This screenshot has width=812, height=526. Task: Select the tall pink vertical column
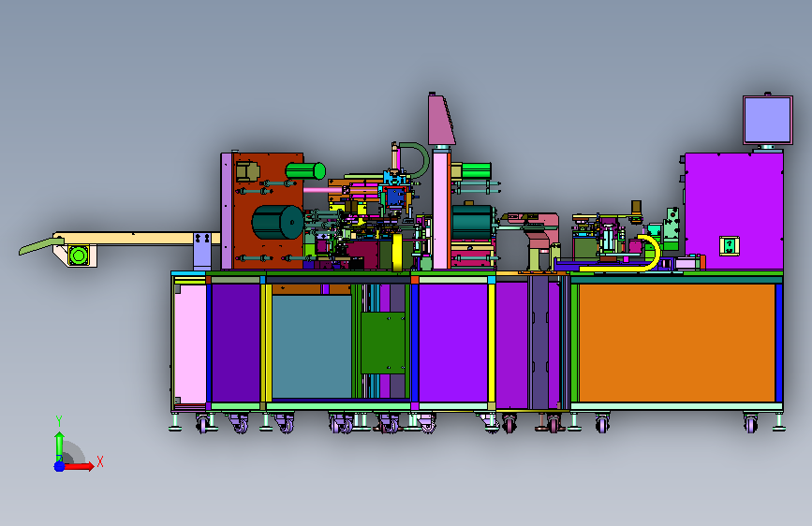tap(441, 210)
